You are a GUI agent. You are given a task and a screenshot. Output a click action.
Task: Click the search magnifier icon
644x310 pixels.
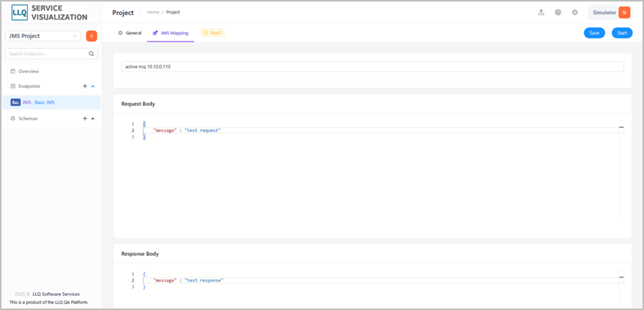(x=91, y=53)
